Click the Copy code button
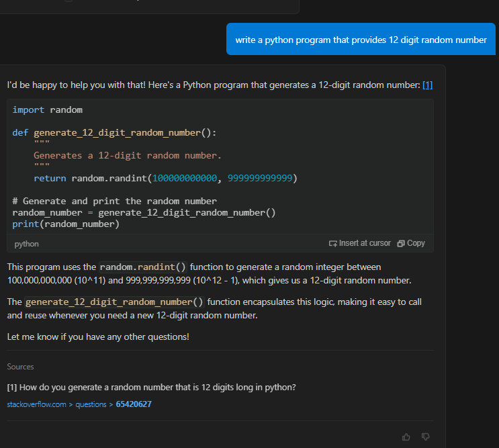 tap(411, 243)
